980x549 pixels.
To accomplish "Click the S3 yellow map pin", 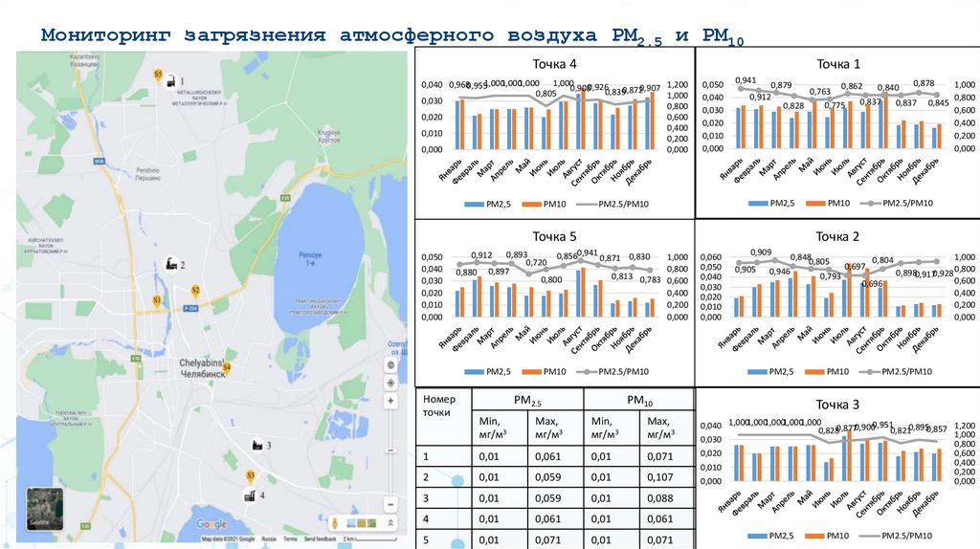I will (250, 475).
